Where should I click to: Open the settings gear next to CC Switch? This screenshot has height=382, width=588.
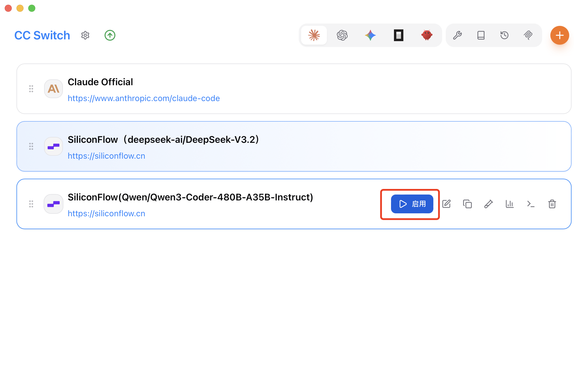[x=85, y=35]
